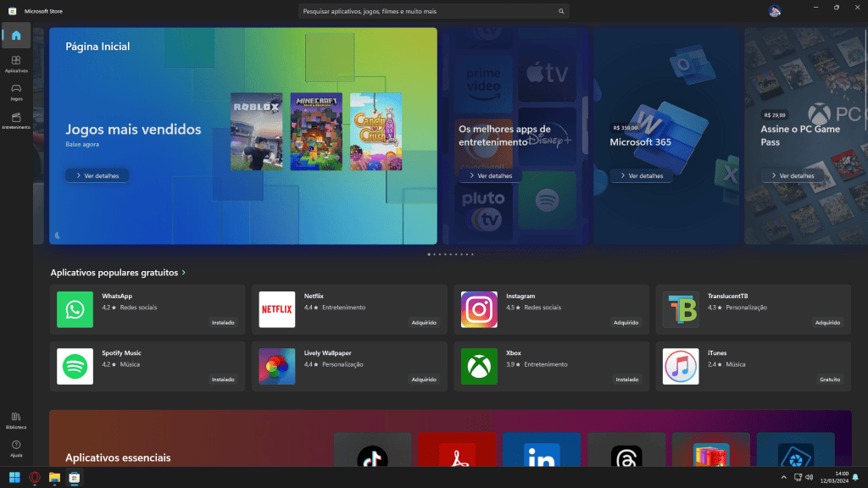Click the WhatsApp app icon
The image size is (868, 488).
pos(75,309)
